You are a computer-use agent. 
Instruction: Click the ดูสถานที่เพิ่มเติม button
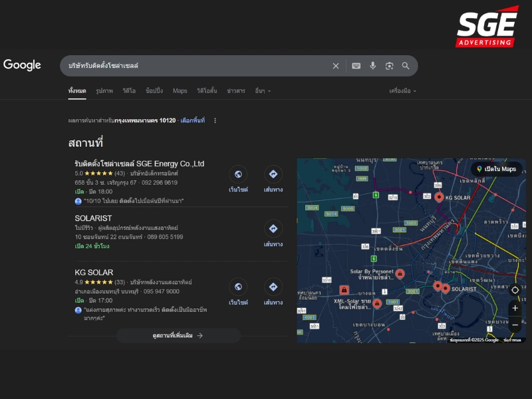coord(178,336)
